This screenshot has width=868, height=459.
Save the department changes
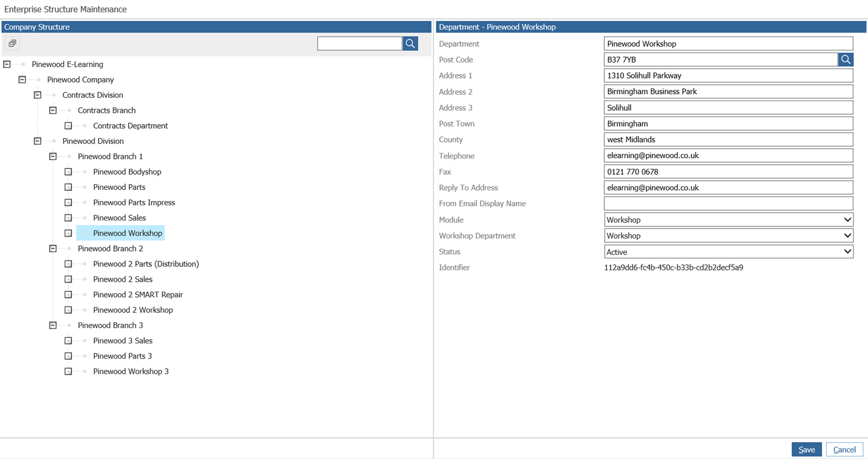[806, 450]
